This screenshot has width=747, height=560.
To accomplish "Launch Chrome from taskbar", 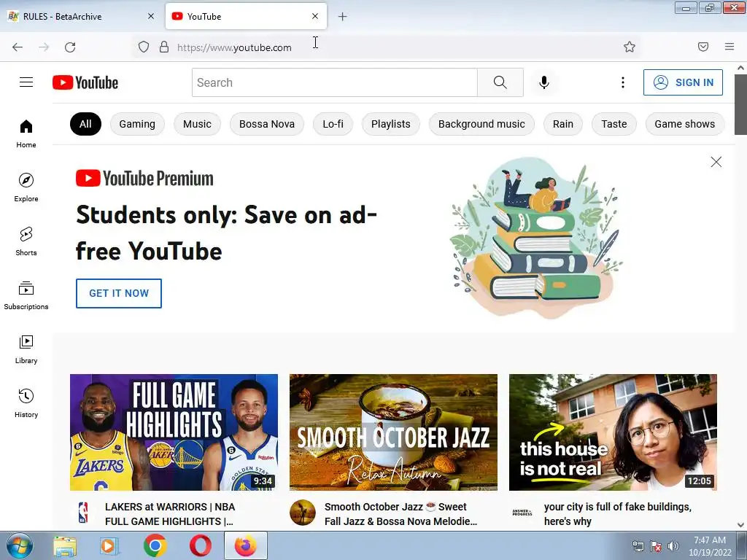I will pyautogui.click(x=155, y=545).
